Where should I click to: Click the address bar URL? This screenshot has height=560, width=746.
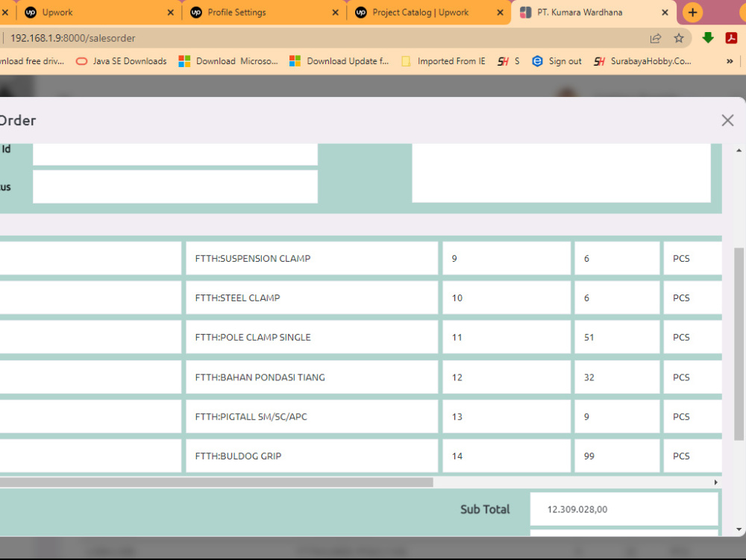[x=73, y=38]
